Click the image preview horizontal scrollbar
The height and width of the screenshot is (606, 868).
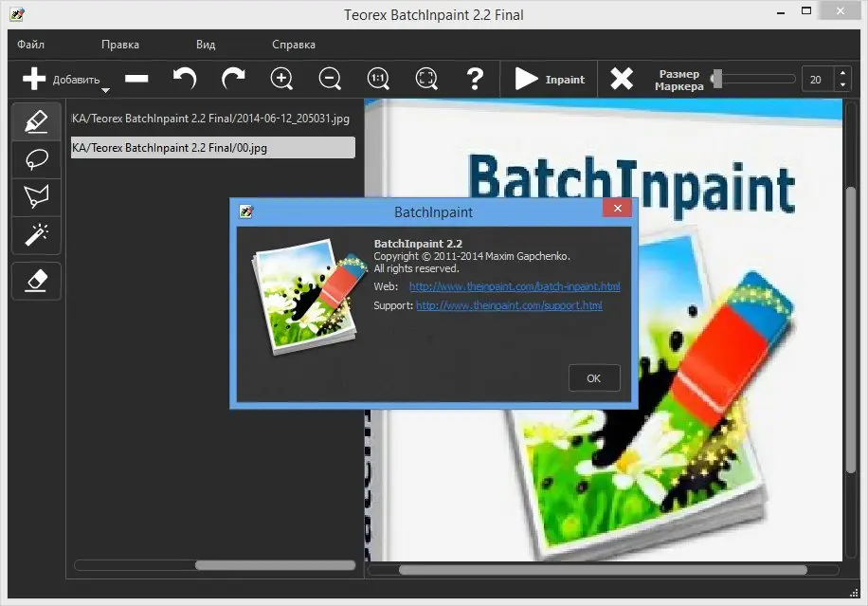pyautogui.click(x=604, y=569)
